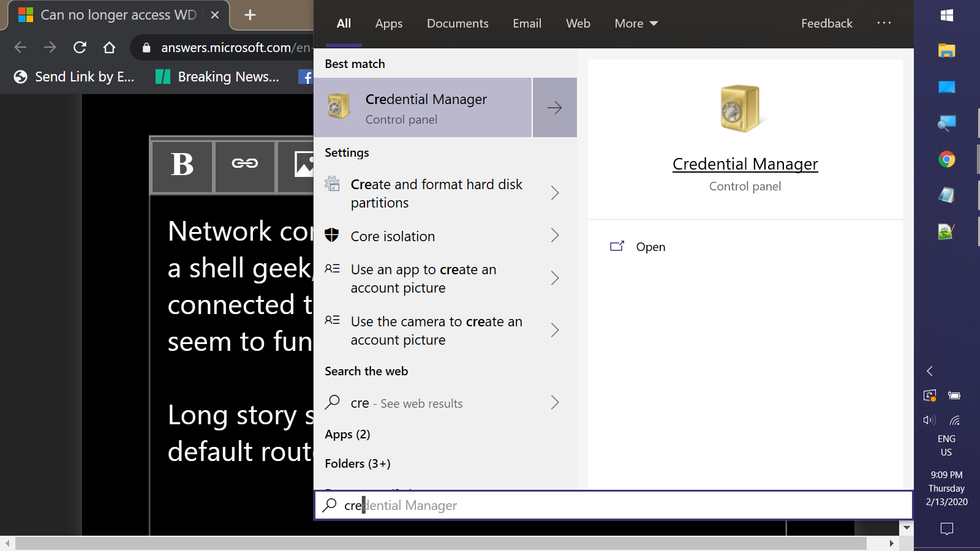
Task: Expand the app account picture result chevron
Action: 555,279
